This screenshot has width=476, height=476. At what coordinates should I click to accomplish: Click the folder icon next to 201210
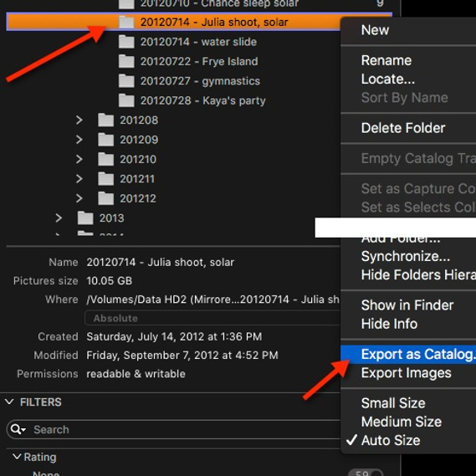[x=106, y=159]
